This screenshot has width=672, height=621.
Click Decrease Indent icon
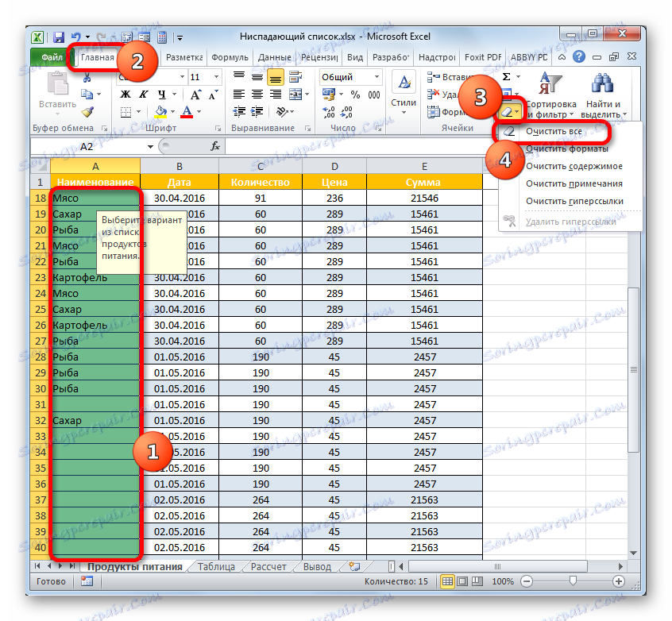click(x=239, y=112)
